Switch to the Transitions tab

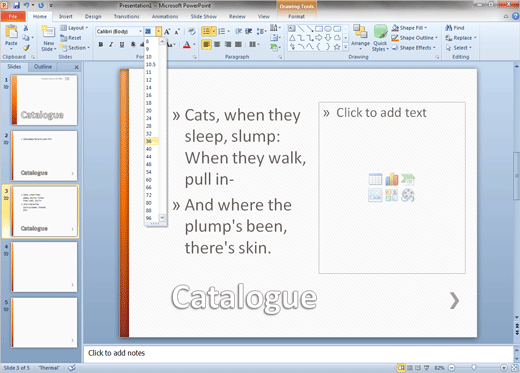pyautogui.click(x=127, y=16)
